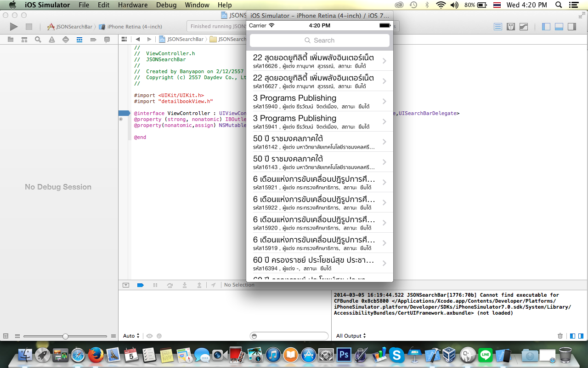This screenshot has height=368, width=588.
Task: Open row รหัส15940 disclosure chevron
Action: tap(384, 101)
